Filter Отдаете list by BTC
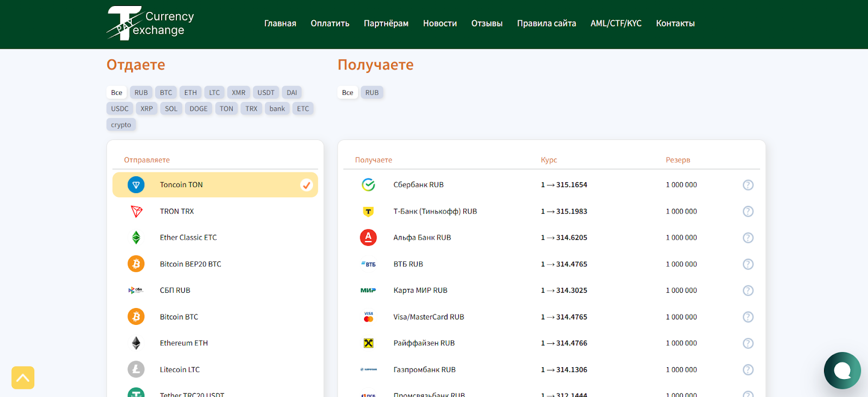868x397 pixels. click(x=166, y=93)
